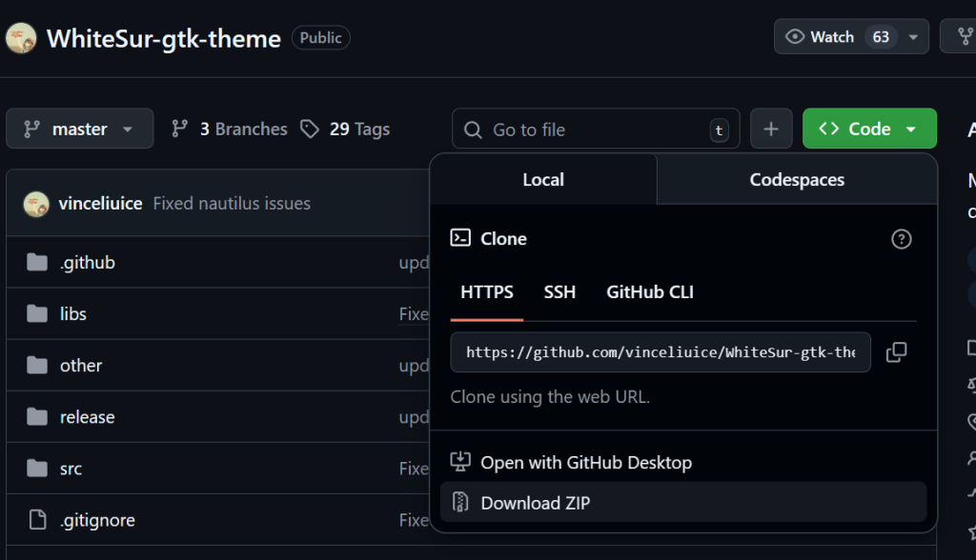This screenshot has height=560, width=976.
Task: Copy the clone URL to clipboard
Action: tap(896, 352)
